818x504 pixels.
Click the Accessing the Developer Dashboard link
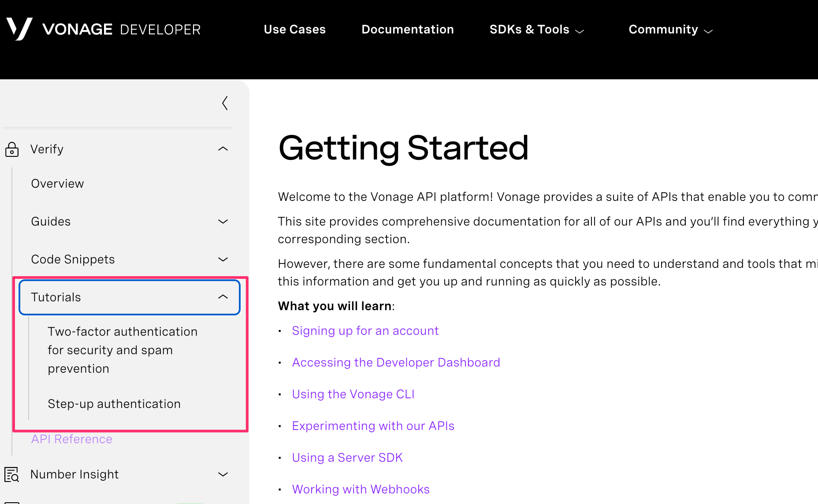point(396,362)
